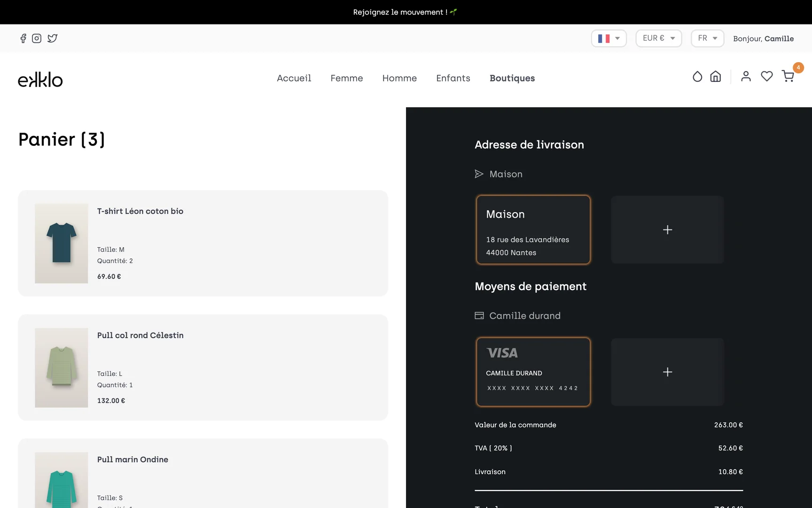This screenshot has height=508, width=812.
Task: Click the 10.80 € shipping amount
Action: (730, 472)
